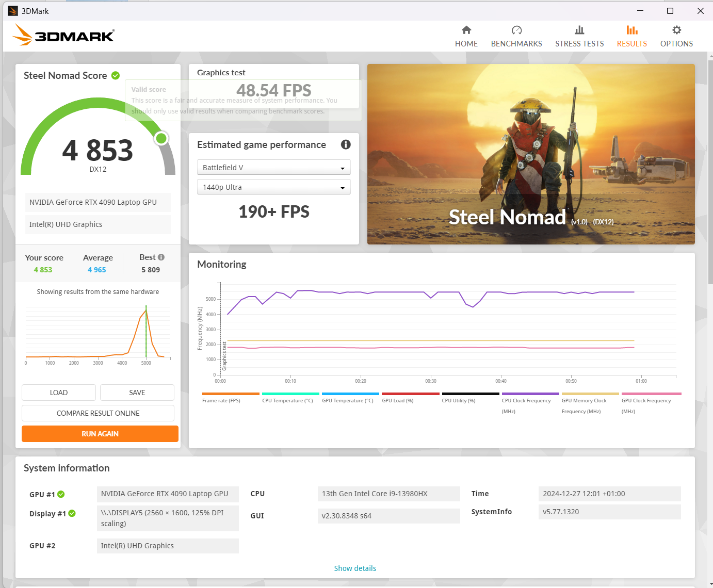713x588 pixels.
Task: Open the Options tab
Action: (676, 37)
